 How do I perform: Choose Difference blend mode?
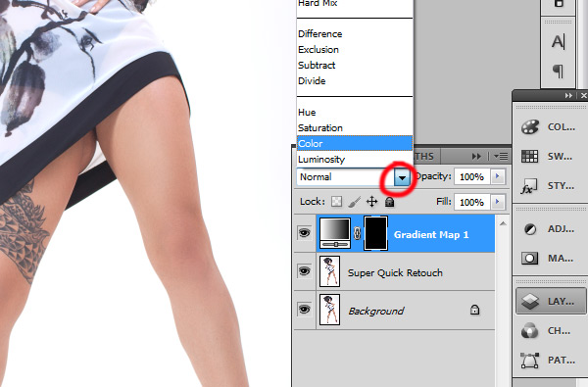(319, 33)
